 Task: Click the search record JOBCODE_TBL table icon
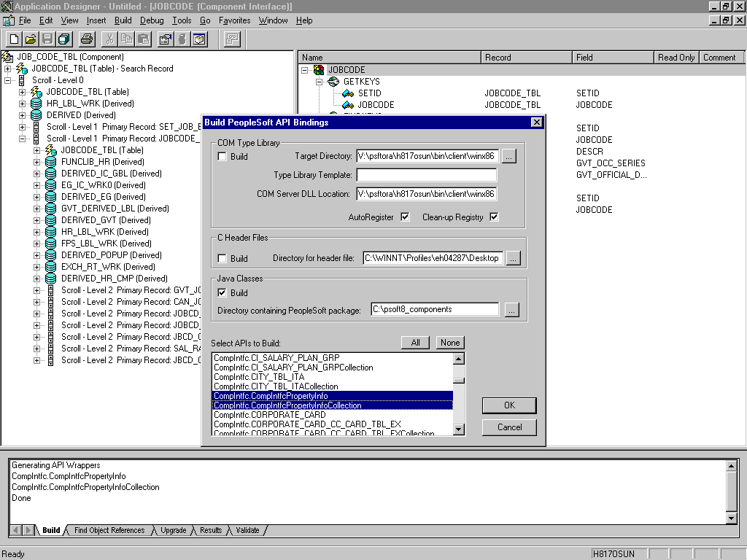click(22, 69)
